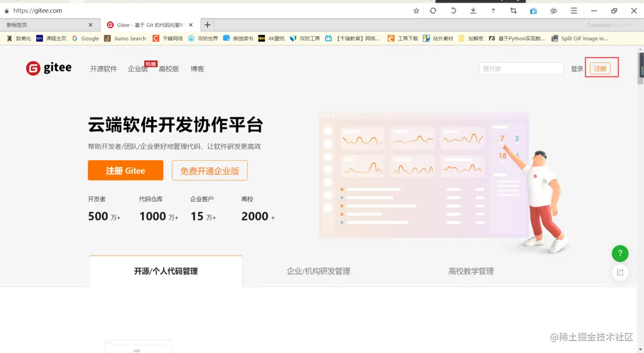Click the gitee logo

49,68
